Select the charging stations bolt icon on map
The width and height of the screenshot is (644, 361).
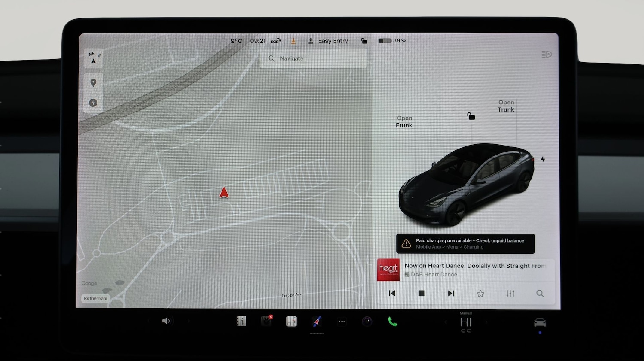93,103
